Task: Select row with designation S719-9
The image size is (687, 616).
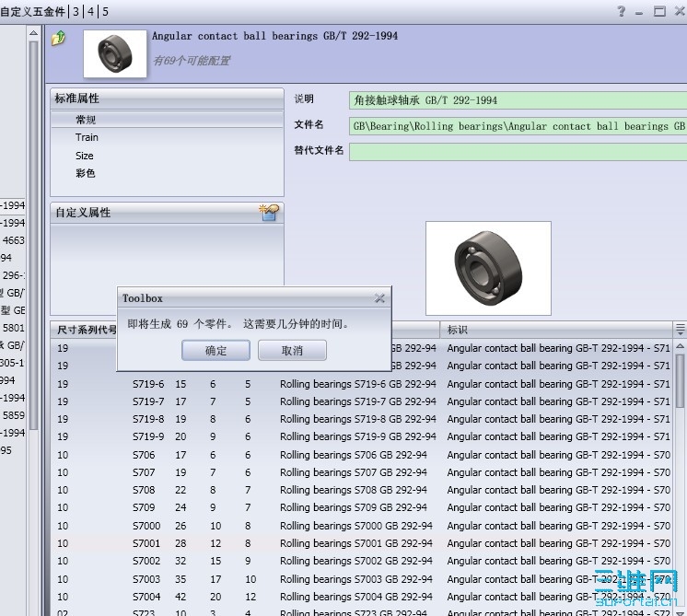Action: click(x=362, y=436)
